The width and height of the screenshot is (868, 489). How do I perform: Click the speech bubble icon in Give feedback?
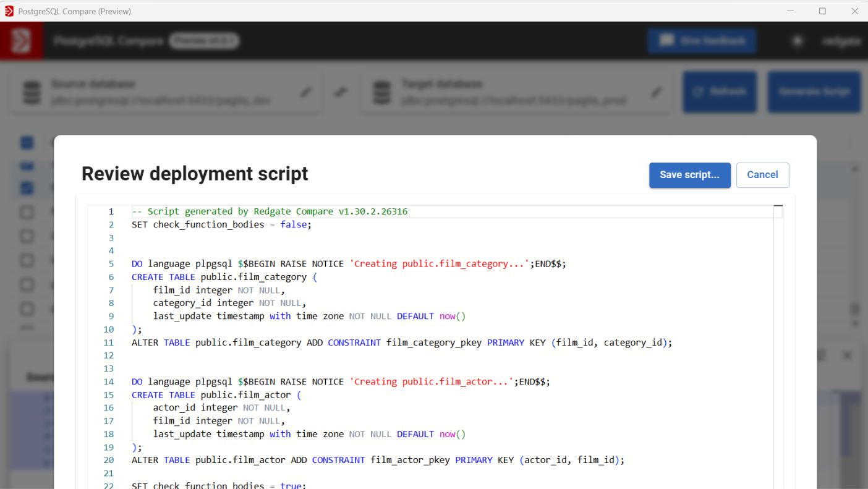tap(666, 41)
